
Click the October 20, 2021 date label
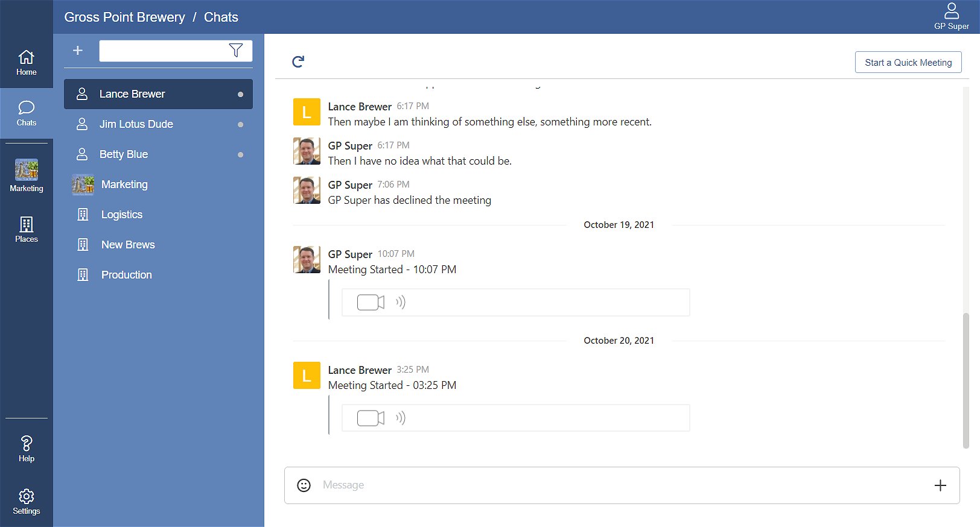619,341
